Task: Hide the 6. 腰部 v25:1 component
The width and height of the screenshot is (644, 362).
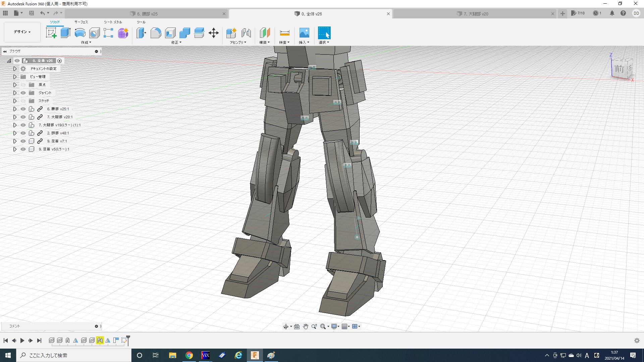Action: [23, 109]
